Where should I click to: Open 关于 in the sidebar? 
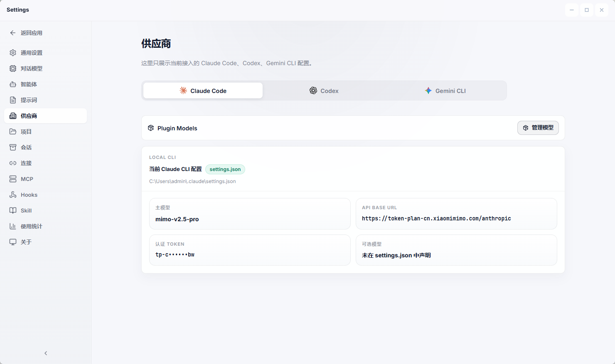coord(45,242)
